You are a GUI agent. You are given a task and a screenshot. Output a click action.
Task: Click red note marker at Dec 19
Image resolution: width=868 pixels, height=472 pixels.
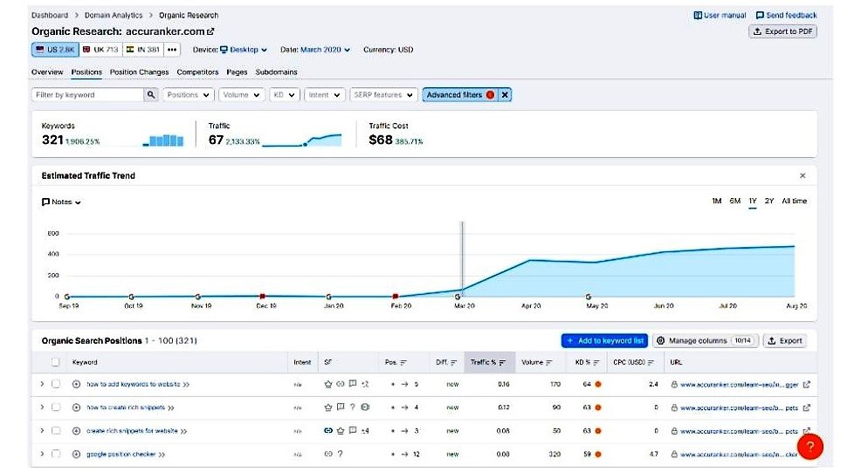[263, 297]
